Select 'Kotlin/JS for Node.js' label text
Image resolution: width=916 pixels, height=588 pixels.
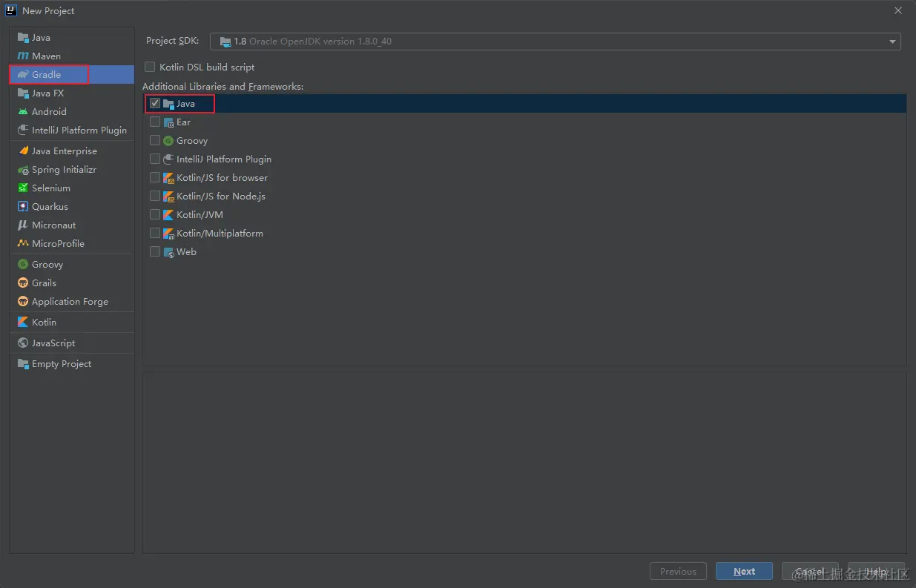(x=221, y=196)
